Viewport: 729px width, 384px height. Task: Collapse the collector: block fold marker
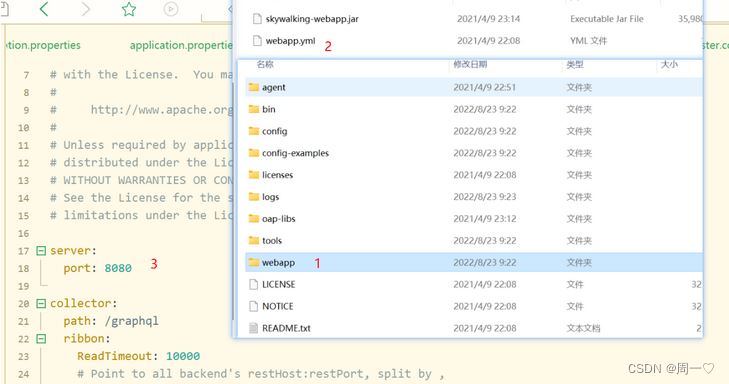41,304
